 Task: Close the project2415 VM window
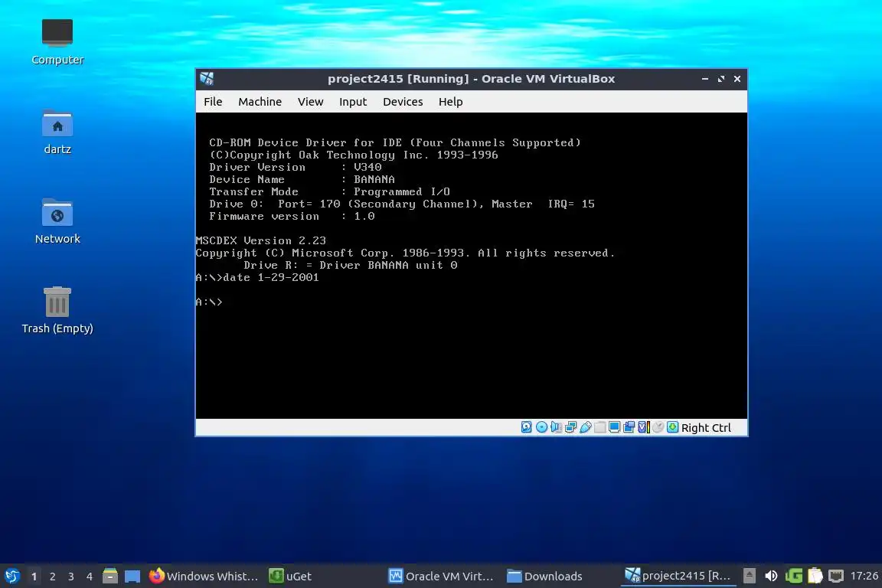pyautogui.click(x=737, y=79)
